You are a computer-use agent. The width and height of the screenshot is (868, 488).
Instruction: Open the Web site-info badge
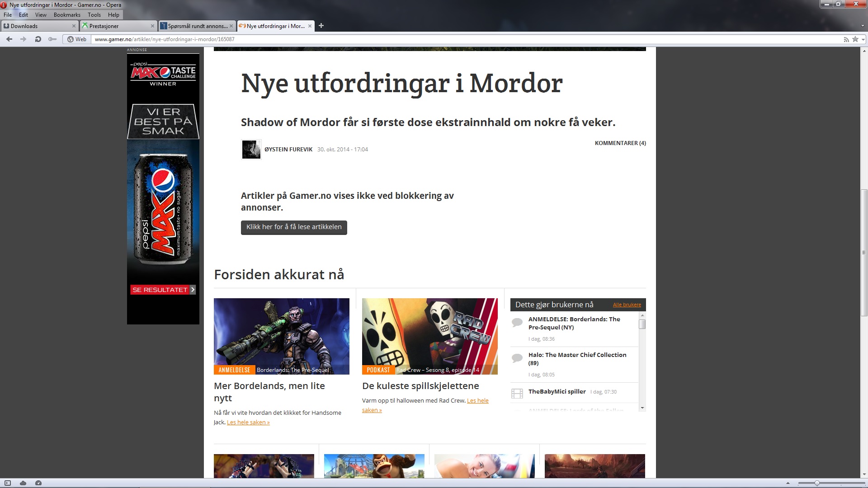[x=77, y=39]
